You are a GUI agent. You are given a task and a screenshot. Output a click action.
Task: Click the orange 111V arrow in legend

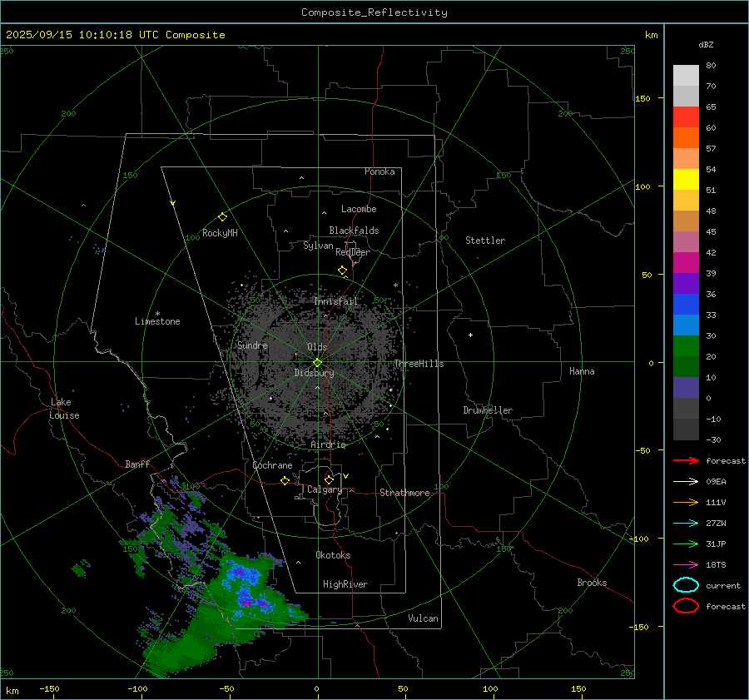click(686, 502)
